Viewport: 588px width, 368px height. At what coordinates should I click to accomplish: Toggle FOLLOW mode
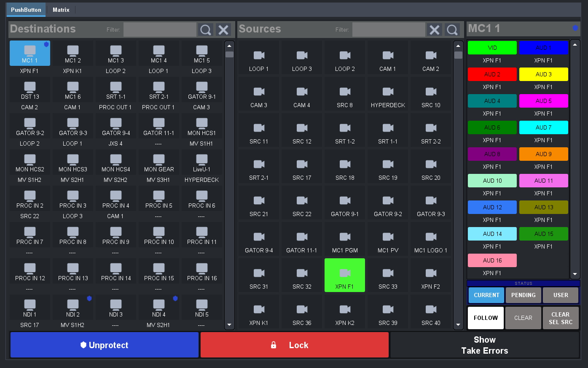click(x=486, y=318)
